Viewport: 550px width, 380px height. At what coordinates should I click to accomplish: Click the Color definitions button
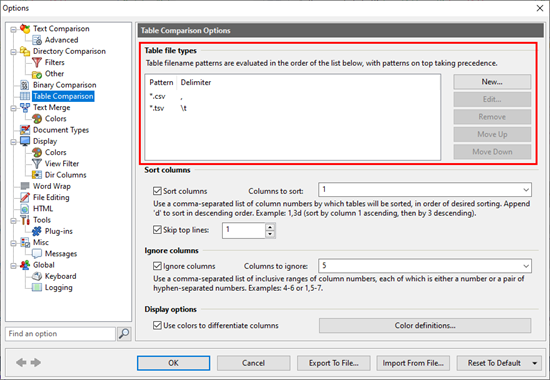(425, 326)
